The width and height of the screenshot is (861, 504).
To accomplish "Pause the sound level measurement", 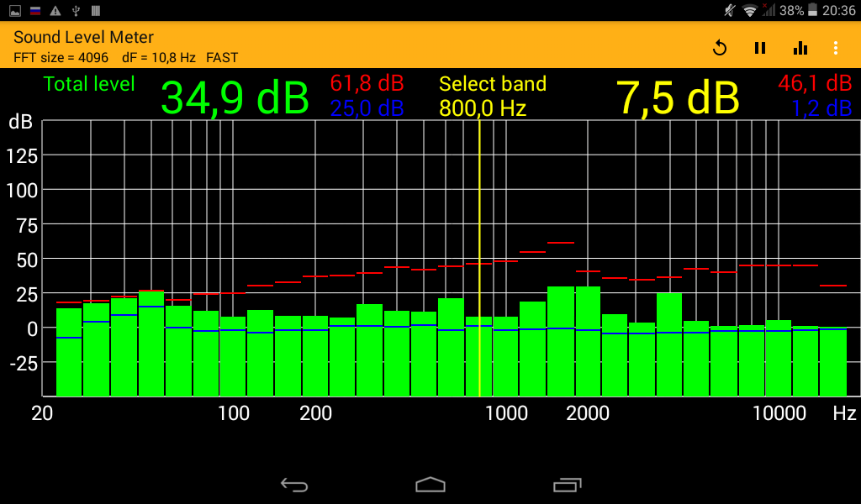I will (760, 48).
